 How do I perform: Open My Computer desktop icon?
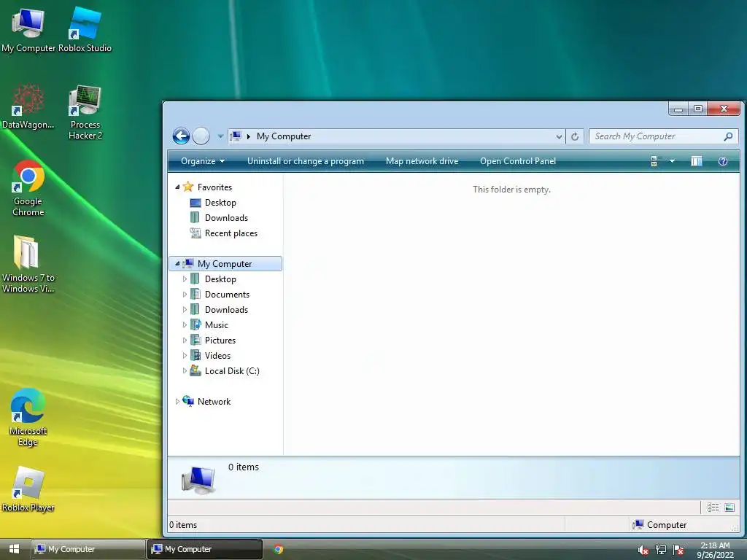28,29
